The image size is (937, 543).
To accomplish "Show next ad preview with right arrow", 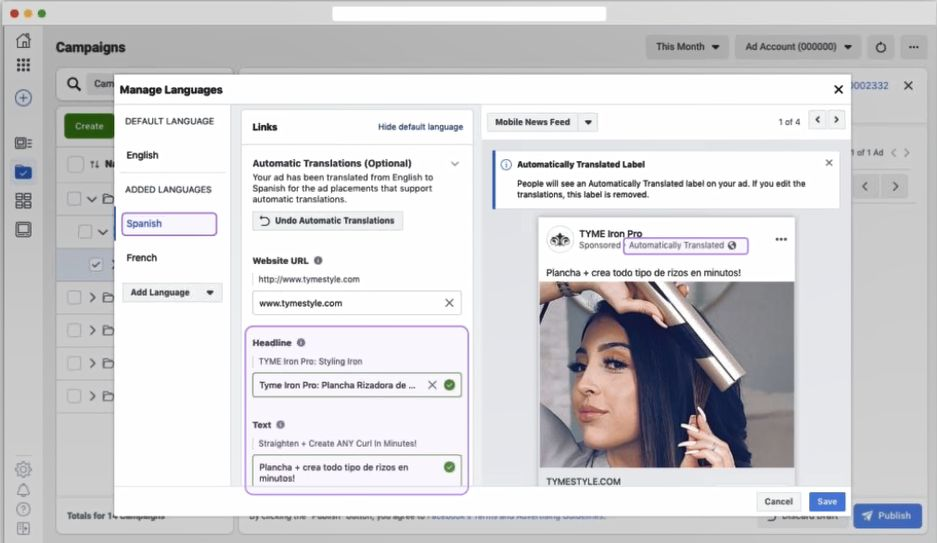I will pyautogui.click(x=837, y=120).
